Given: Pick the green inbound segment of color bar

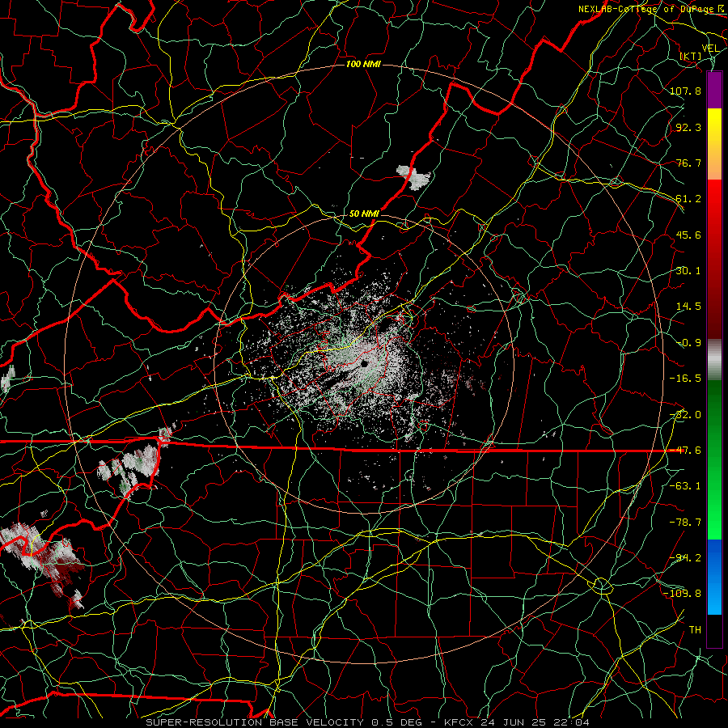Looking at the screenshot, I should tap(714, 459).
